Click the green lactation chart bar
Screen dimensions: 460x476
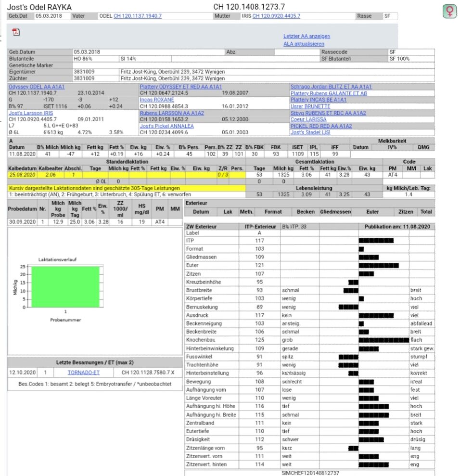[x=65, y=286]
